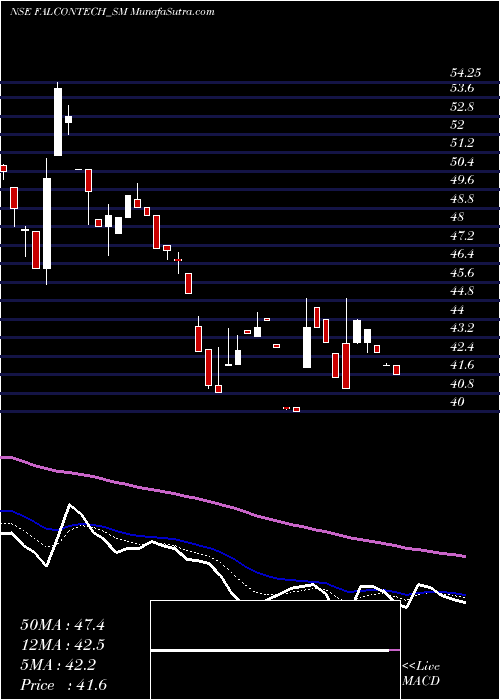
Task: Click the blue 12MA line
Action: (232, 556)
